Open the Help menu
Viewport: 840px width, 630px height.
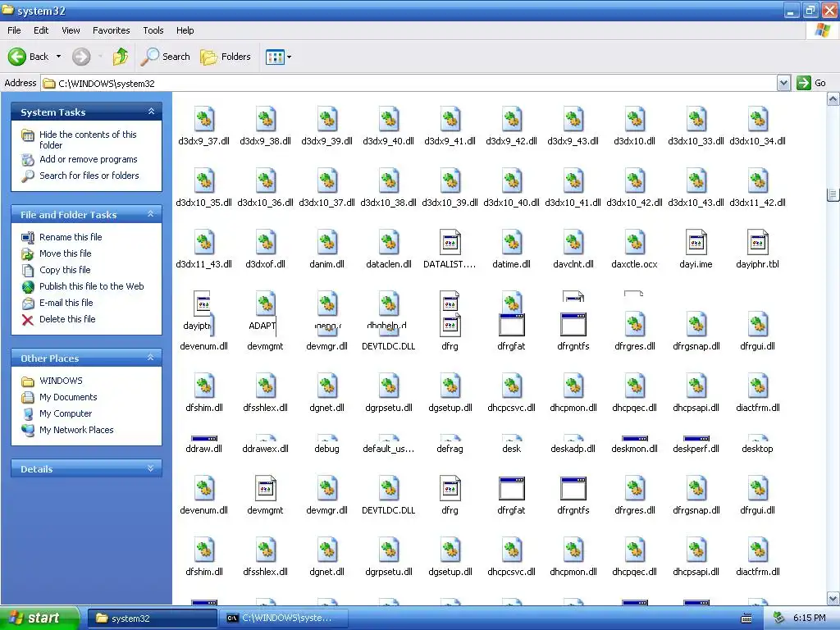click(185, 30)
